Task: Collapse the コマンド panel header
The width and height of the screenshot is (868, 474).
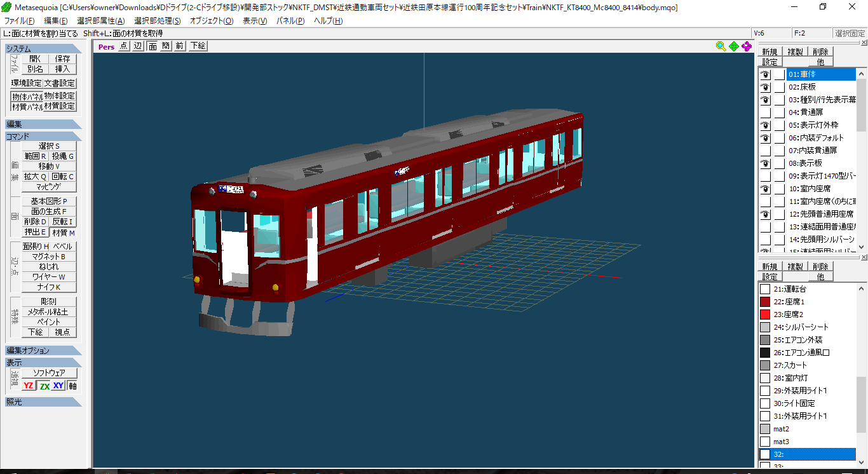Action: [43, 137]
